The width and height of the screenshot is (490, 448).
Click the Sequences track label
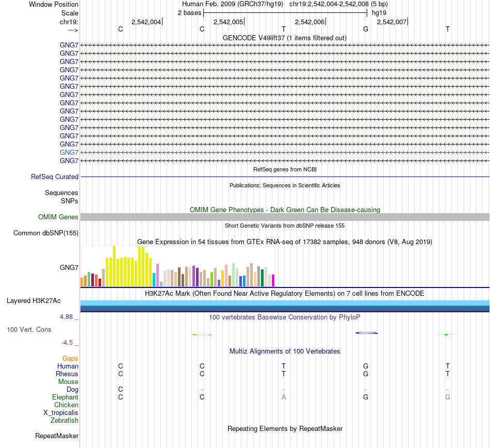pyautogui.click(x=61, y=193)
